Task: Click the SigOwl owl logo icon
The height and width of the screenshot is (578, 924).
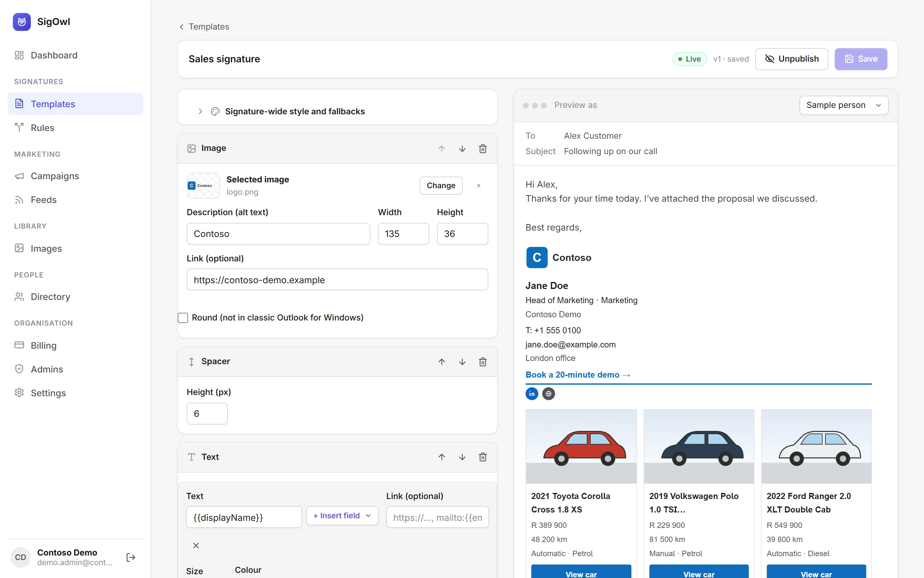Action: tap(22, 22)
